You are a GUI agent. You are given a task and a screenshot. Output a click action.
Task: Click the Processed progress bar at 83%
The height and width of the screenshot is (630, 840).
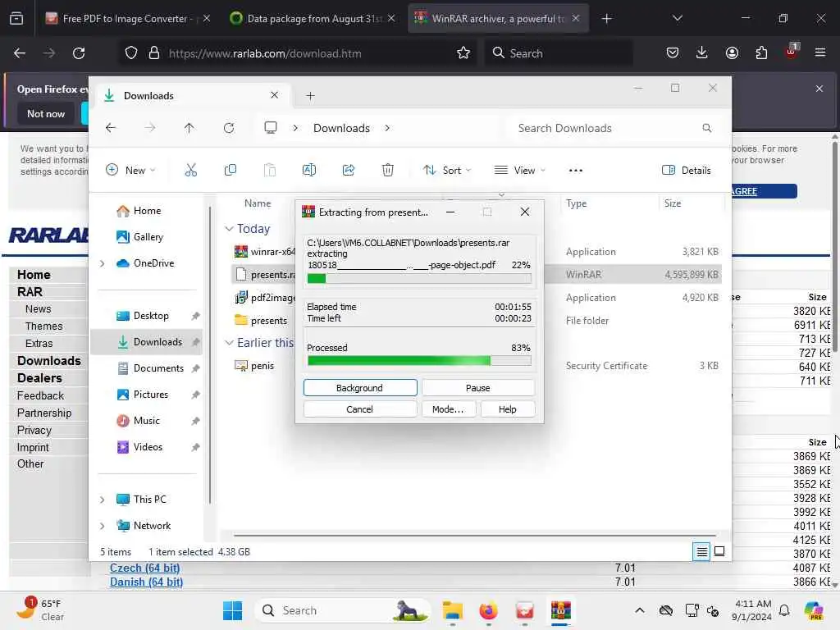point(419,361)
